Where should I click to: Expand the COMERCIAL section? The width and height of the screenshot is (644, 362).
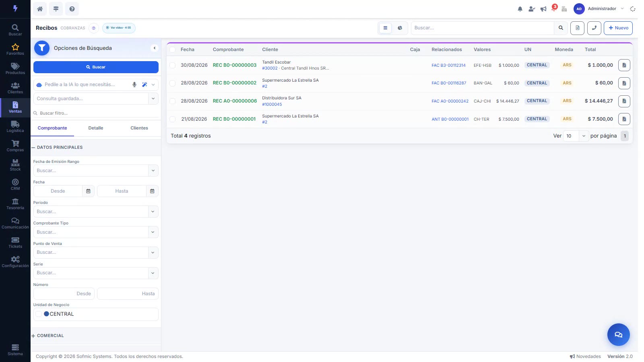tap(48, 335)
